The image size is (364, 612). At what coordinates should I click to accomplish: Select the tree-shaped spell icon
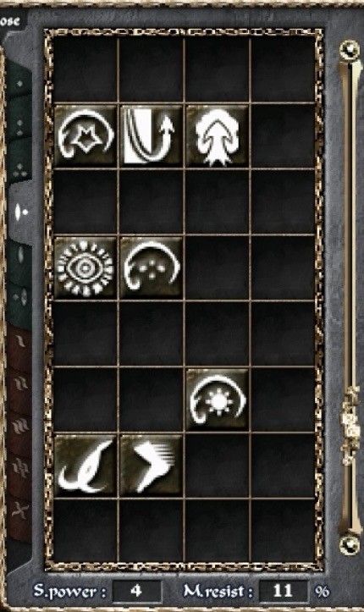pos(217,135)
